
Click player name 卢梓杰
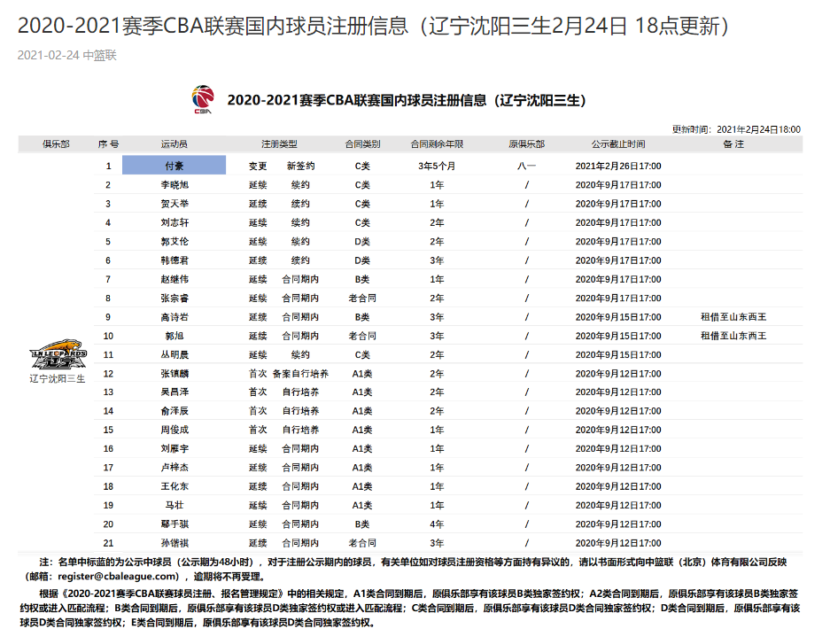(175, 468)
